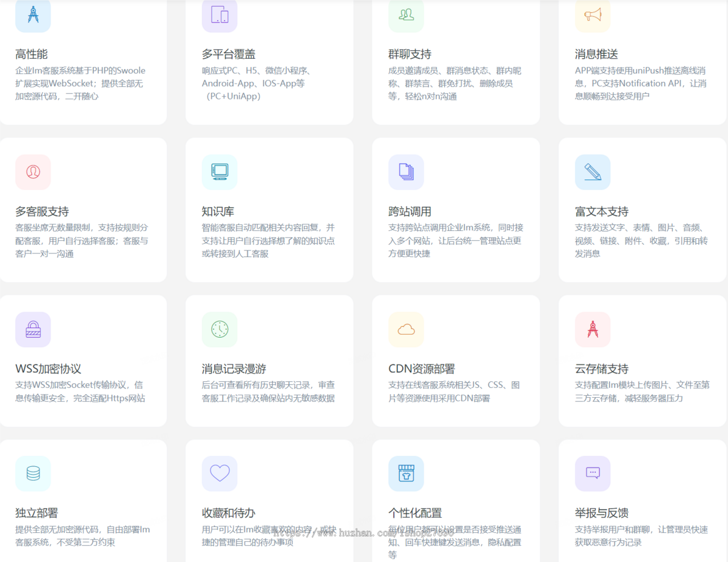Click the tablet icon above 知识库
The width and height of the screenshot is (728, 562).
[x=220, y=172]
